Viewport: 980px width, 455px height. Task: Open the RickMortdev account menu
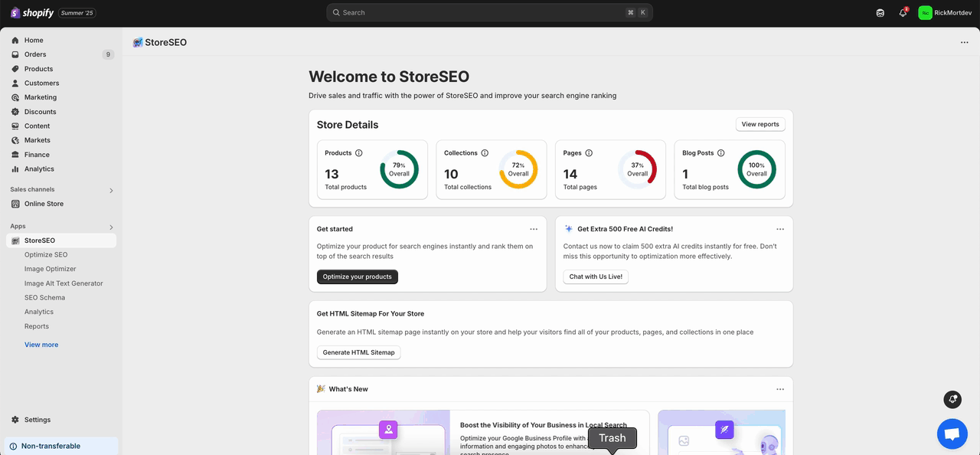pos(945,13)
